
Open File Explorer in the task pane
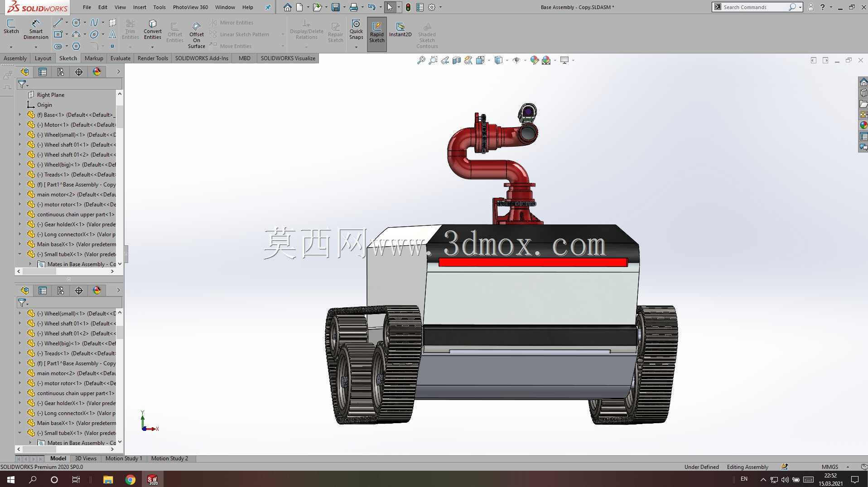[863, 104]
